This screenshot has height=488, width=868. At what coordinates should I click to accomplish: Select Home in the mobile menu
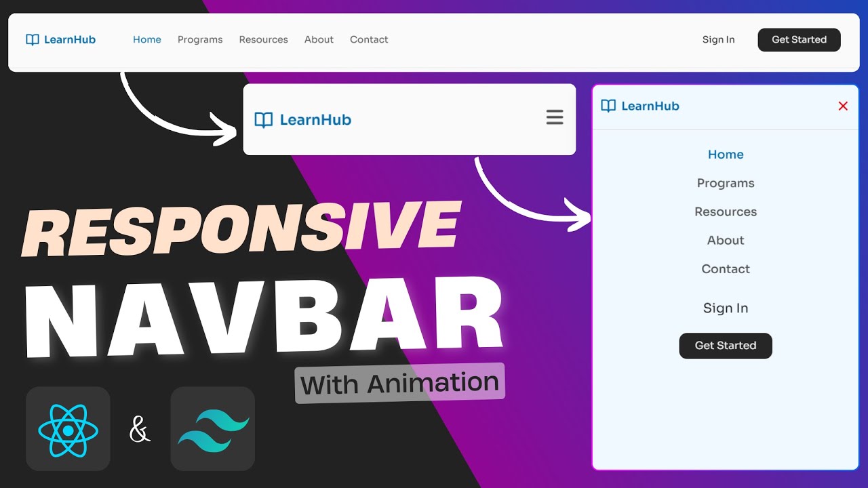(726, 155)
